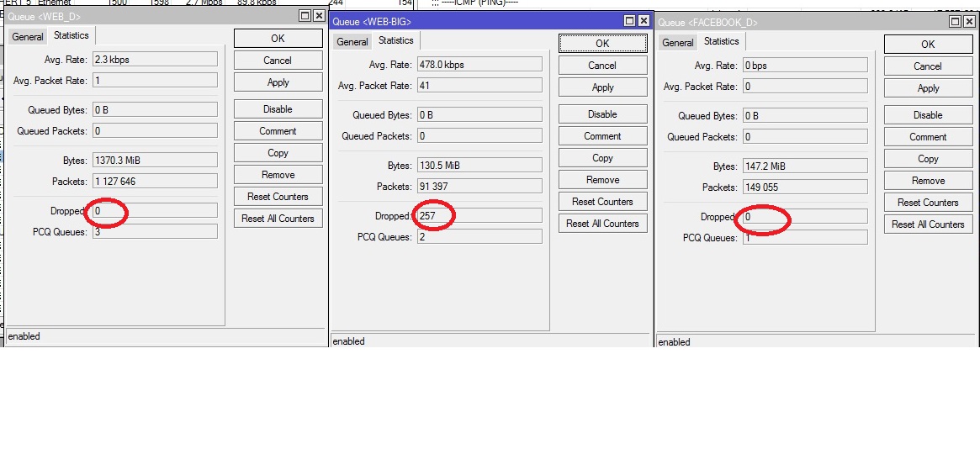The image size is (980, 454).
Task: Reset Counters in the WEB_D window
Action: (278, 197)
